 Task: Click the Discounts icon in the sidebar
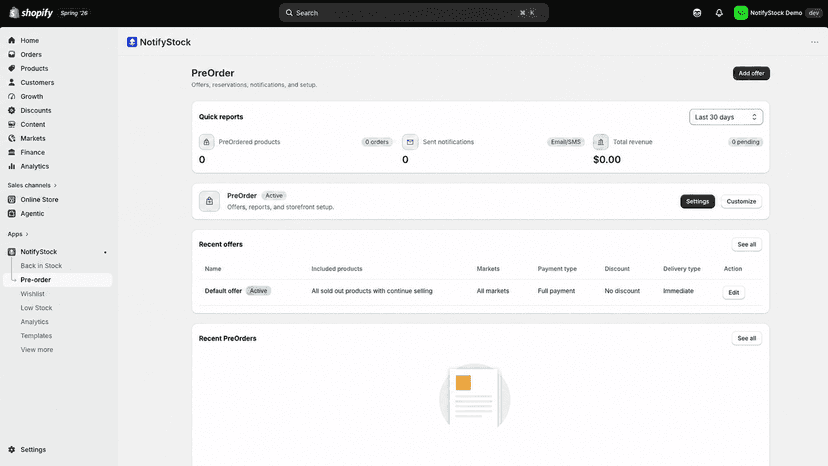12,110
